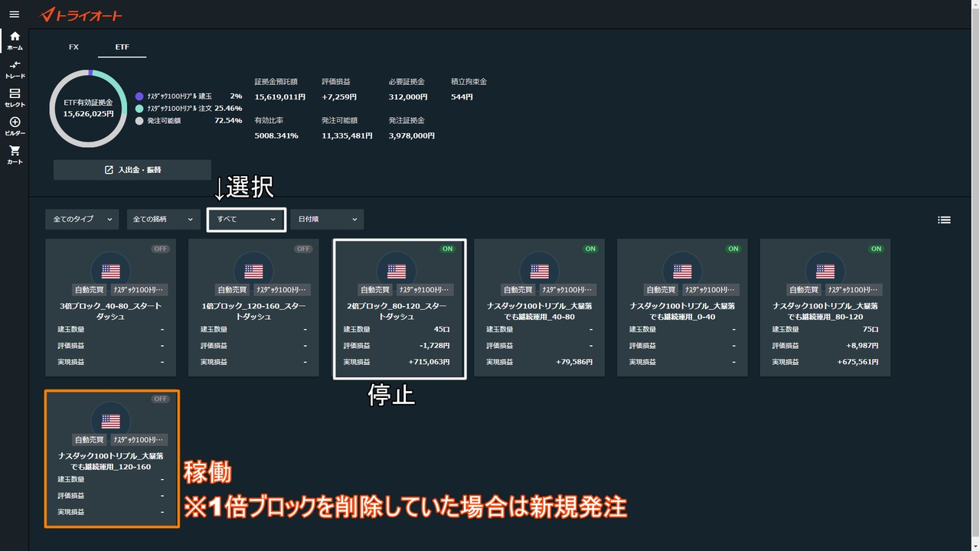The width and height of the screenshot is (980, 551).
Task: Click teal ナスダック100トリプル 注文 legend dot
Action: coord(139,109)
